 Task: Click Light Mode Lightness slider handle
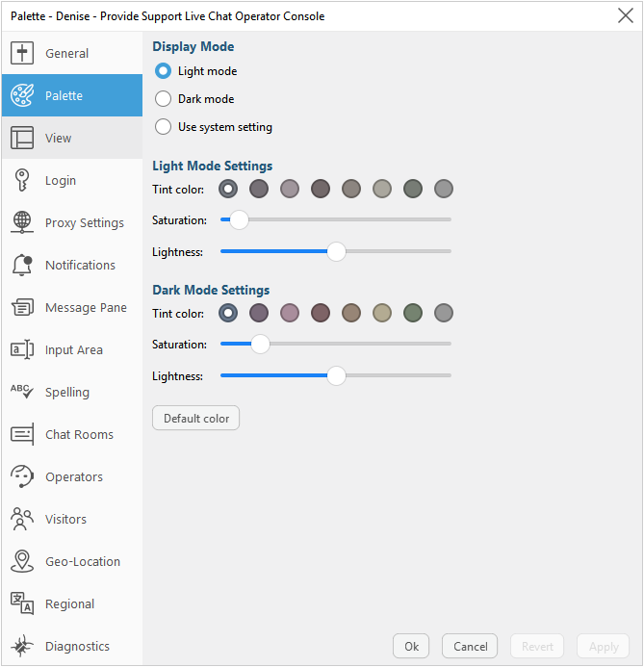(x=337, y=251)
